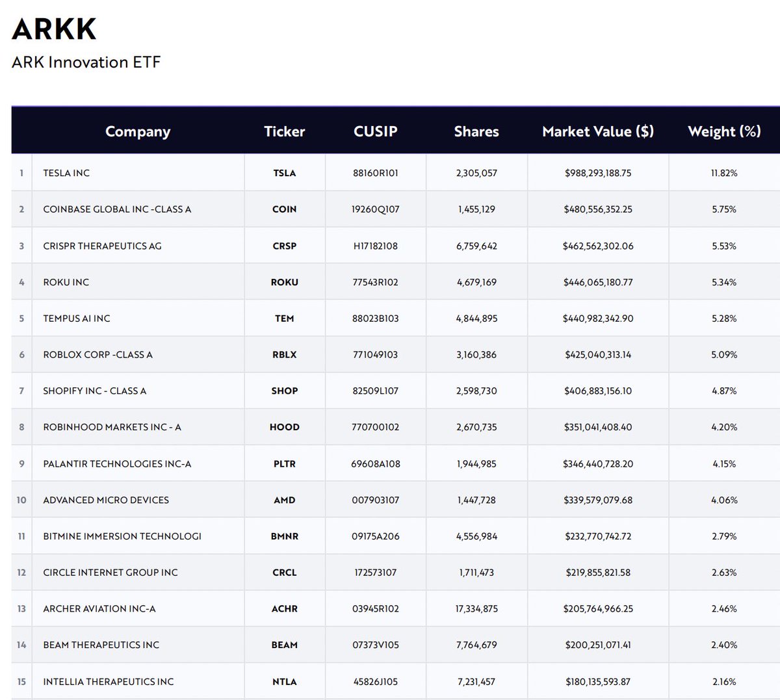Click the Market Value ($) column header

point(598,131)
